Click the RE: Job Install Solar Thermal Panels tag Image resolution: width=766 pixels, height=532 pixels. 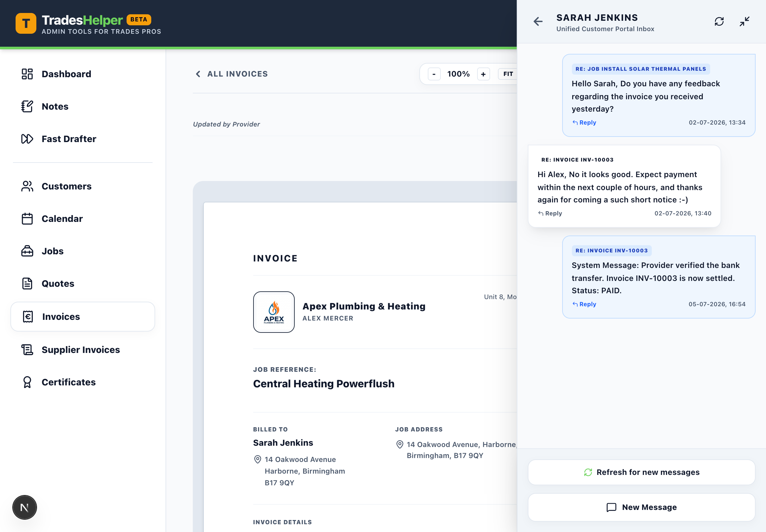point(641,69)
